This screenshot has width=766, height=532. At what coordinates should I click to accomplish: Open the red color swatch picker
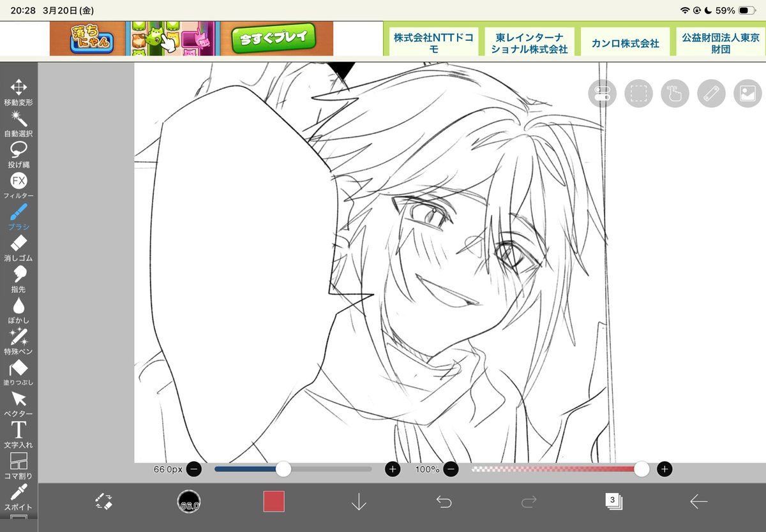(274, 501)
